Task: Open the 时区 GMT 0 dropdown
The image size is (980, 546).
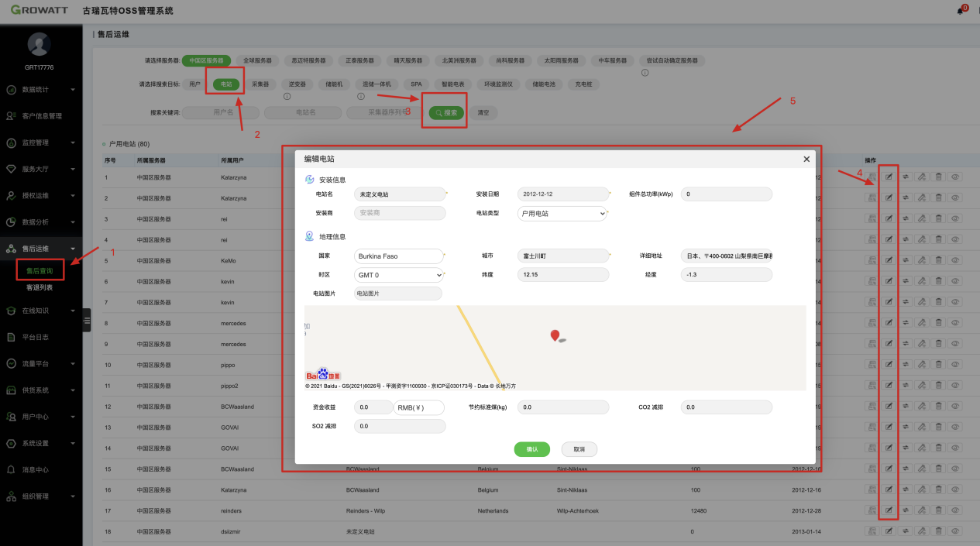Action: [x=400, y=275]
